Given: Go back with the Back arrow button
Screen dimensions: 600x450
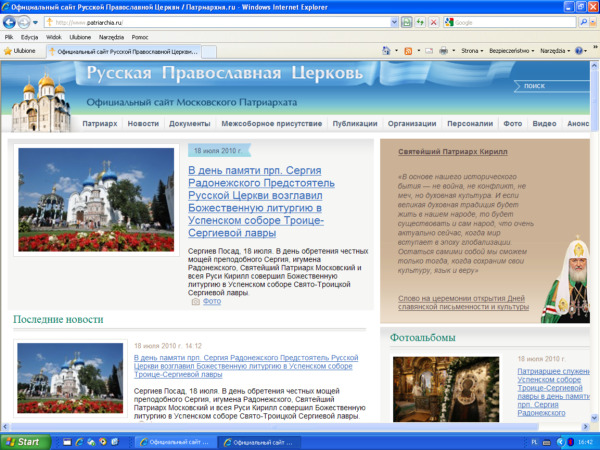Looking at the screenshot, I should [9, 23].
